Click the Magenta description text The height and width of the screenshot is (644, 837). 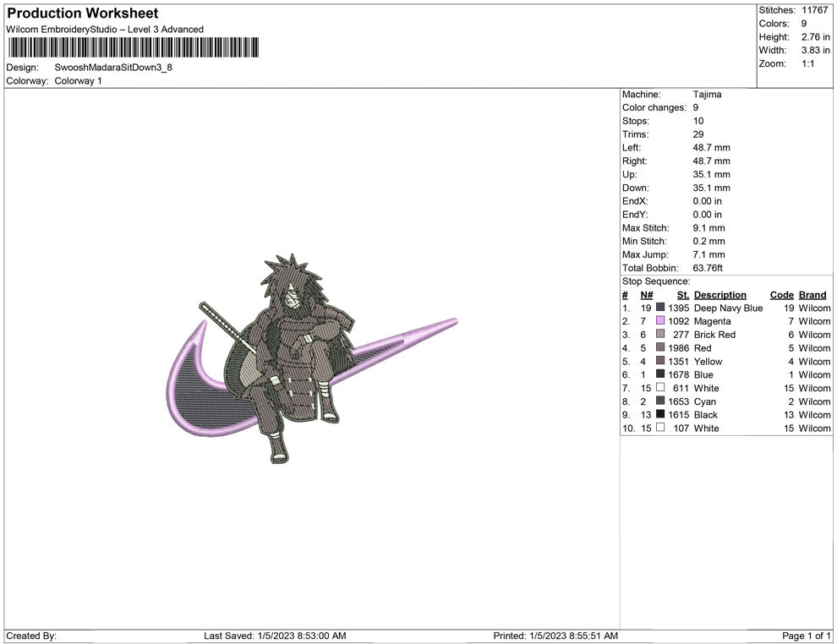712,321
